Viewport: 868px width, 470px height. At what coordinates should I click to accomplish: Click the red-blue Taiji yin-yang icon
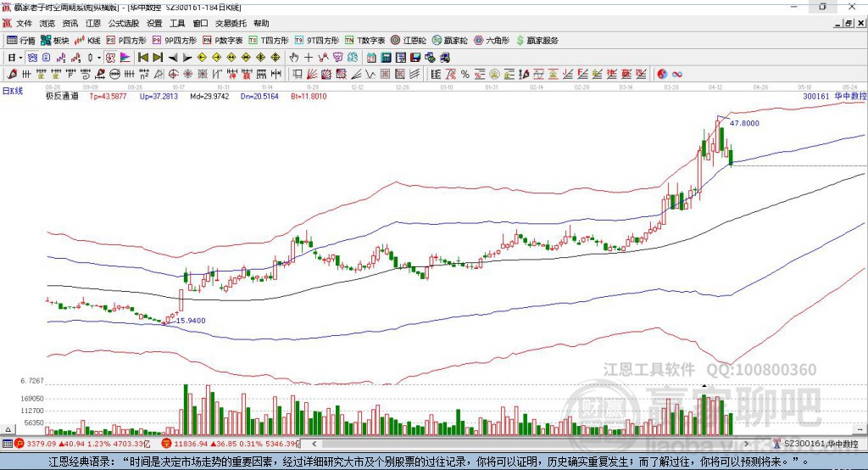coord(662,74)
